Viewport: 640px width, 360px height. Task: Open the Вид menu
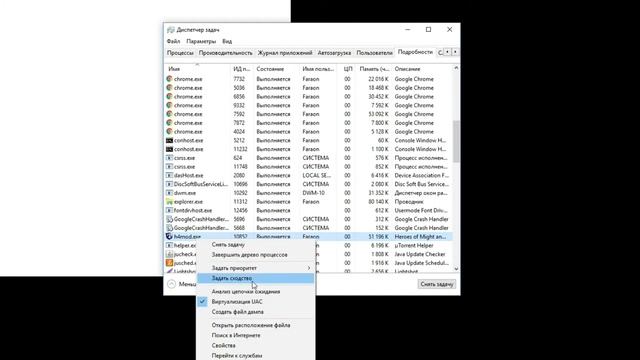[x=227, y=41]
